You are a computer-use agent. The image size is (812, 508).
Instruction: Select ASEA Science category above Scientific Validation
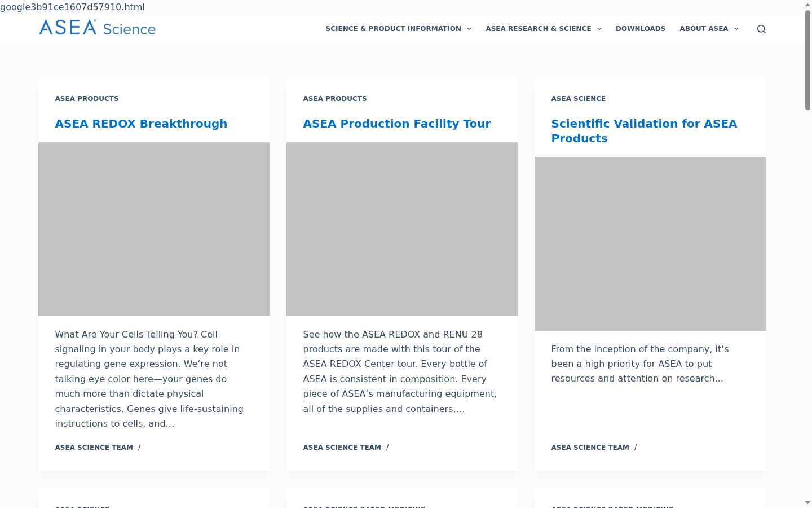(579, 99)
